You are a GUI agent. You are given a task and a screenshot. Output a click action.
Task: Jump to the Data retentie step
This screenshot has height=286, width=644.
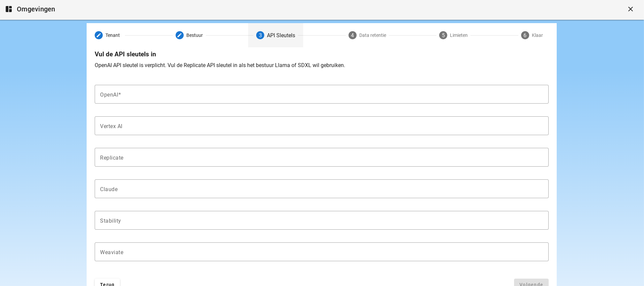pyautogui.click(x=372, y=35)
